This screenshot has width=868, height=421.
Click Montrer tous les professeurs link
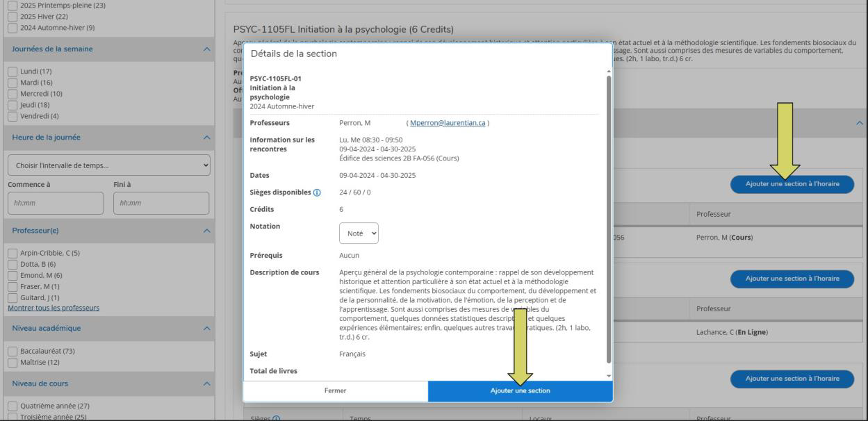point(53,308)
